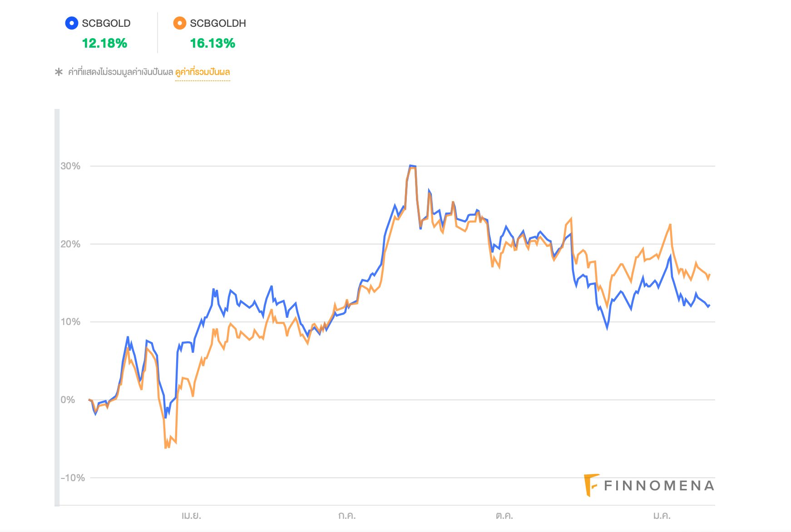Click the 20% y-axis label
This screenshot has width=791, height=532.
[70, 244]
